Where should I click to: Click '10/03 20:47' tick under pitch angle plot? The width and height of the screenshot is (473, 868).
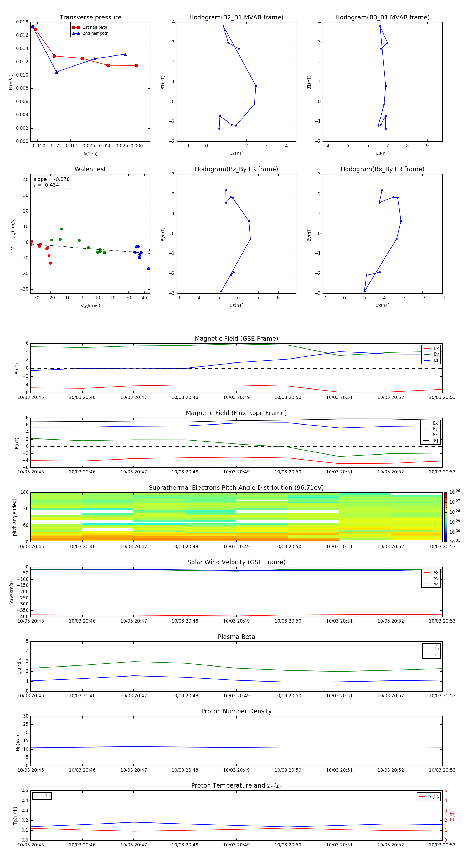[134, 547]
